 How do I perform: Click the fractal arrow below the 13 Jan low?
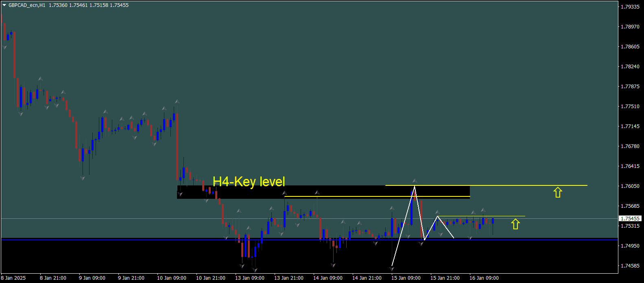tap(242, 266)
